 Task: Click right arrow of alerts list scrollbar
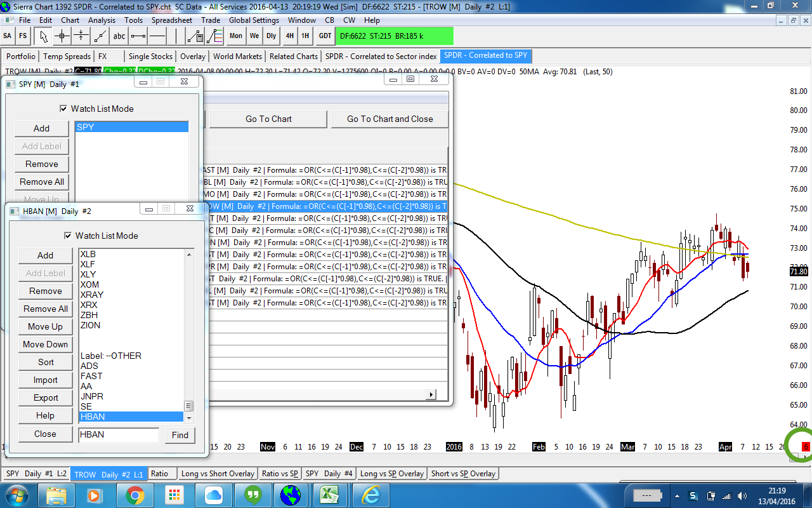click(x=432, y=394)
